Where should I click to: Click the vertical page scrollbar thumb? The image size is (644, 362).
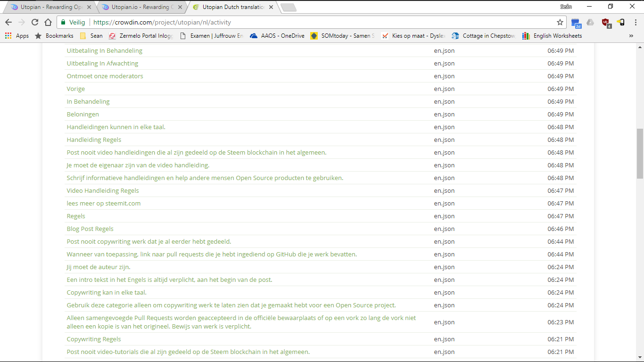pos(640,154)
